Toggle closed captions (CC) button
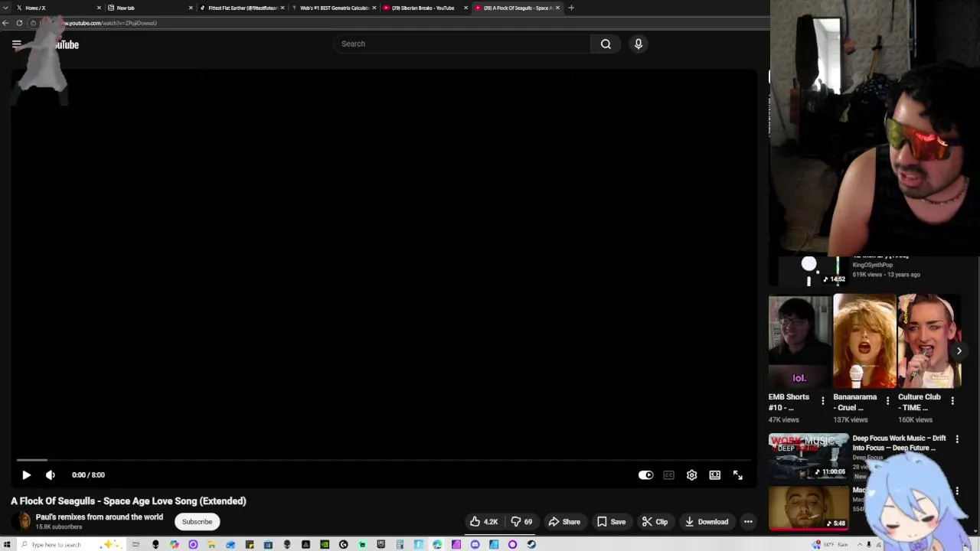The image size is (980, 551). tap(668, 475)
